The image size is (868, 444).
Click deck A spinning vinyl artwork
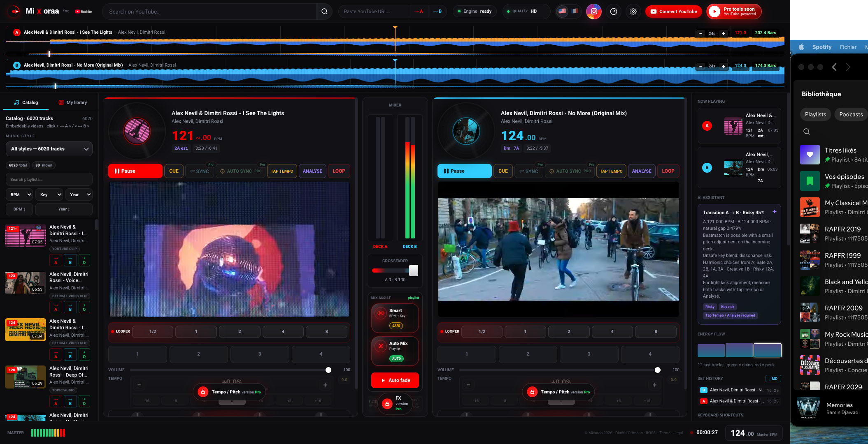tap(137, 132)
